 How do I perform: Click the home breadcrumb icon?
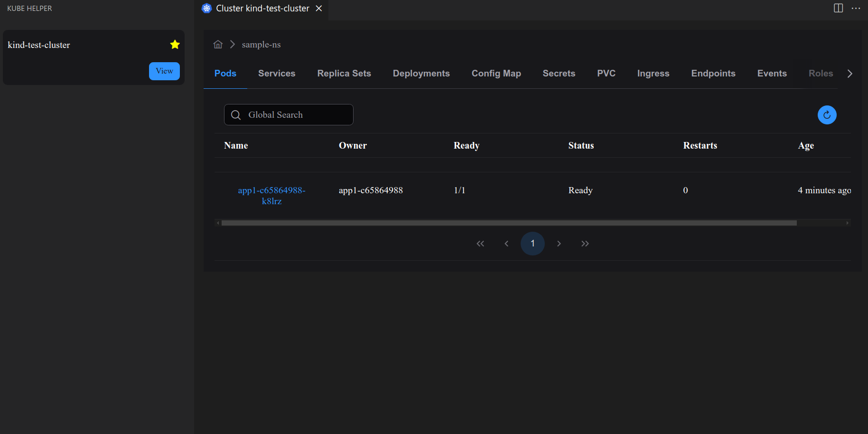(x=218, y=44)
